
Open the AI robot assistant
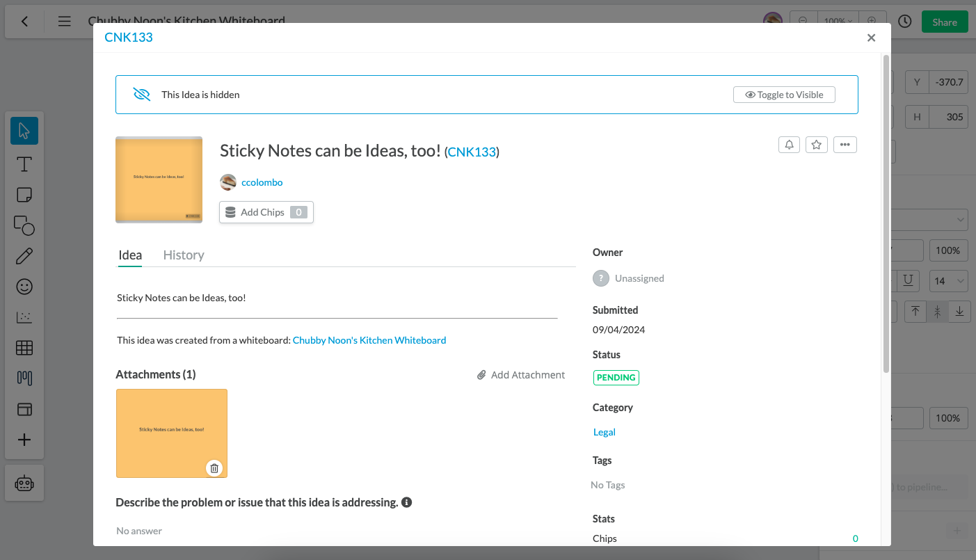coord(24,483)
